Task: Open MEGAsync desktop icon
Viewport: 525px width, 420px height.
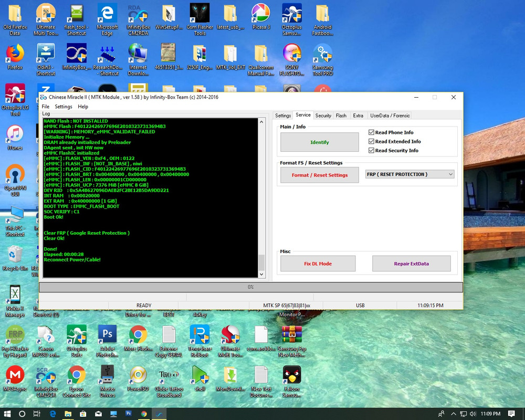Action: (x=15, y=379)
